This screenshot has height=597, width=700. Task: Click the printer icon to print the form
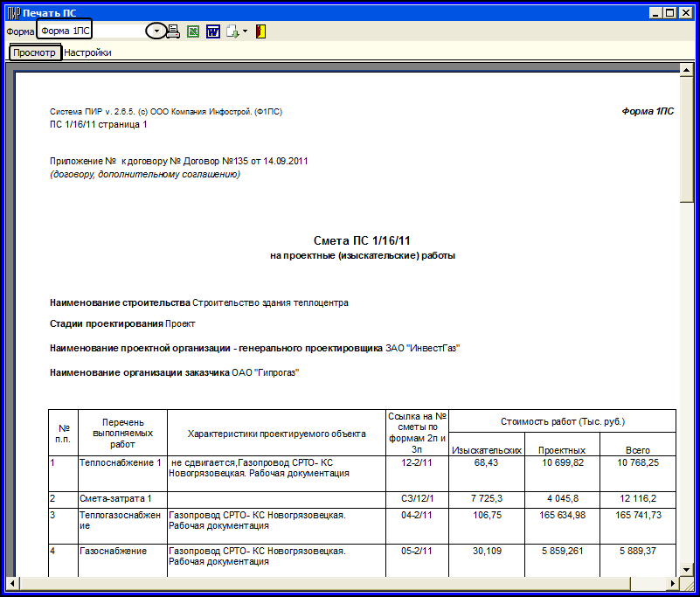click(173, 31)
